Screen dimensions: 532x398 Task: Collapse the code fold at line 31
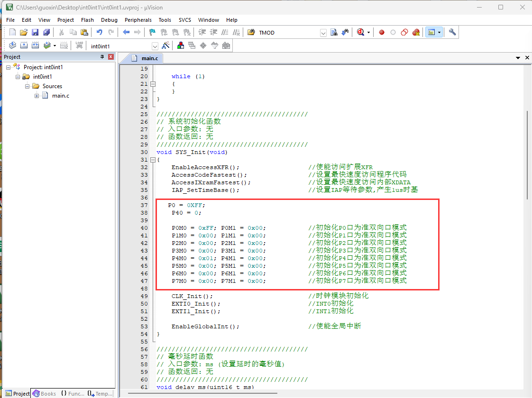click(153, 160)
